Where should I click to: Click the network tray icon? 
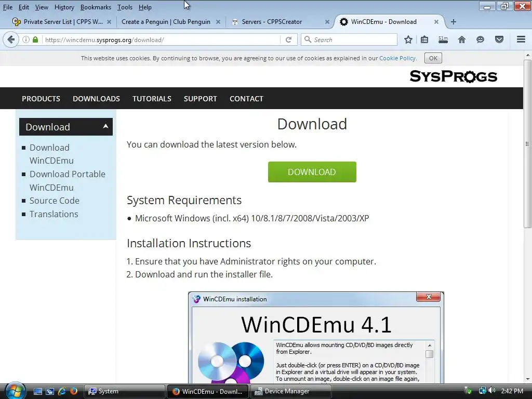click(x=482, y=391)
